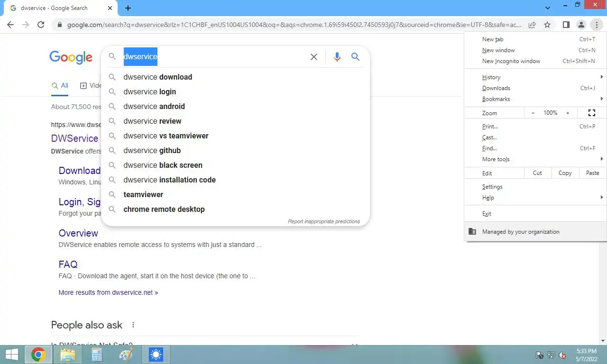Open Downloads from Chrome menu
607x364 pixels.
point(535,88)
